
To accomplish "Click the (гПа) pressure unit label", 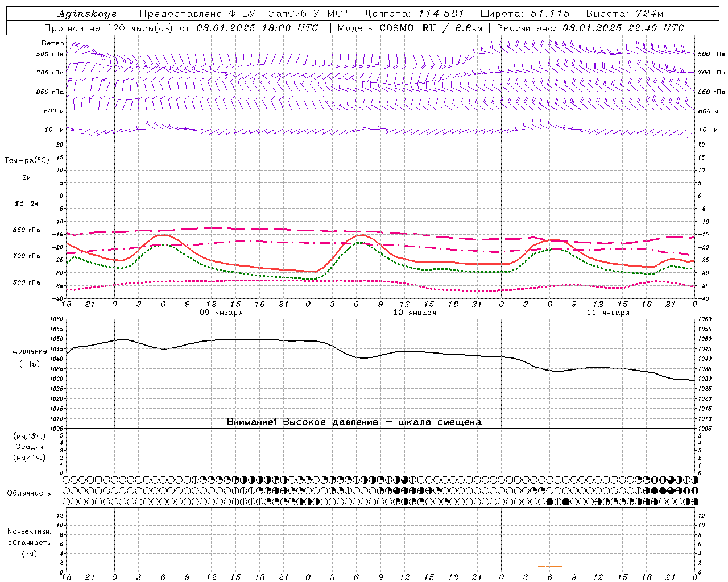I will [x=30, y=364].
